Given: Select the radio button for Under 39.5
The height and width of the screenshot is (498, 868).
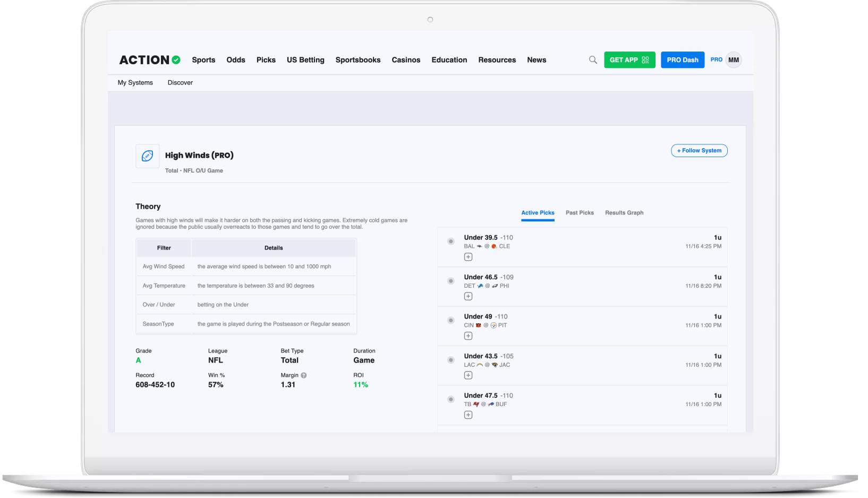Looking at the screenshot, I should 450,241.
